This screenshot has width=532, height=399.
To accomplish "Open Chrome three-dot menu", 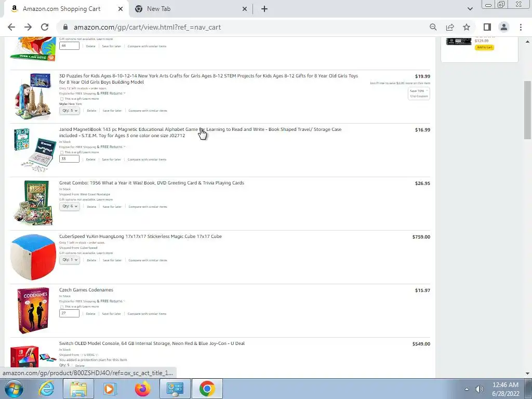I will [521, 27].
